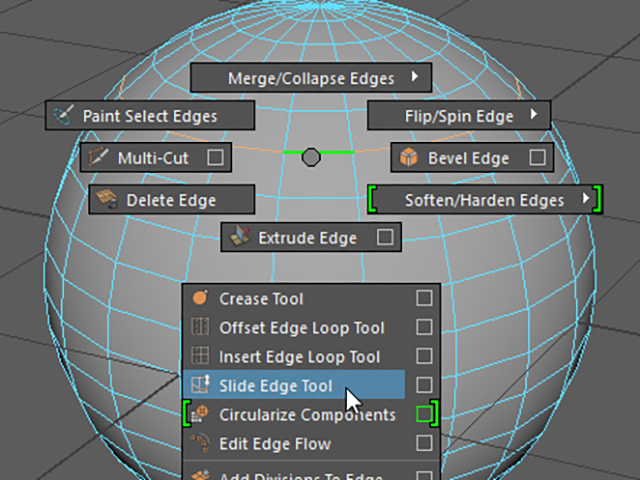Click the Extrude Edge icon
This screenshot has height=480, width=640.
[240, 237]
